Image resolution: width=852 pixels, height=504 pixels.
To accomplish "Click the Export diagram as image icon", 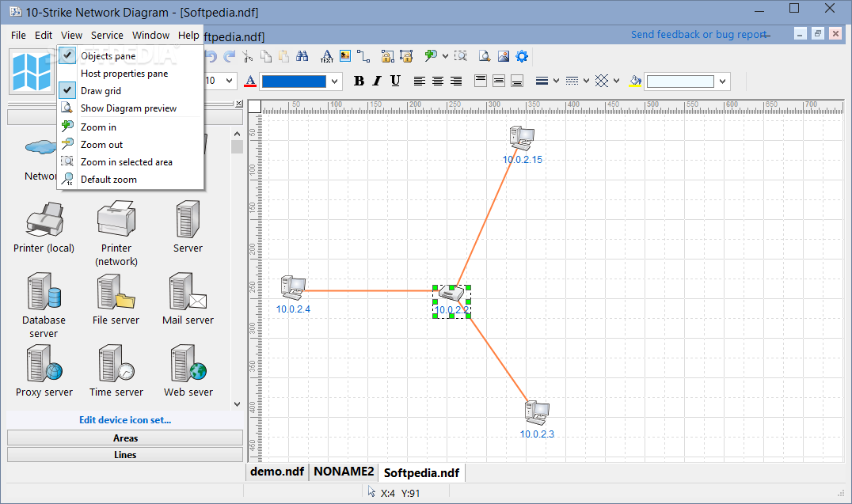I will [504, 56].
